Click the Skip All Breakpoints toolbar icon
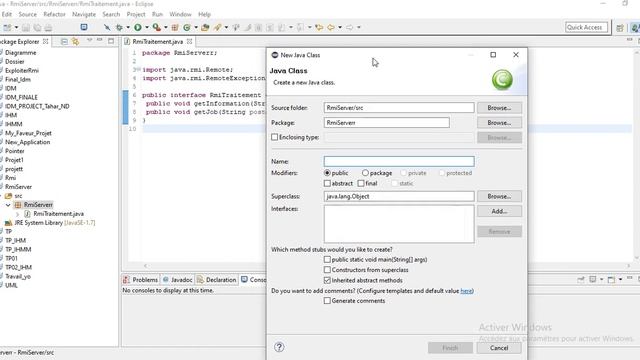The image size is (640, 360). point(107,27)
